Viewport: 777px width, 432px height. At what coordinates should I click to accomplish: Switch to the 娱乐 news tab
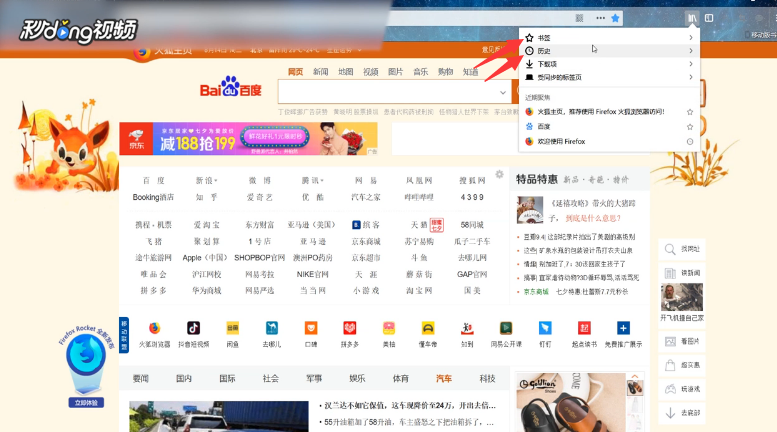click(x=357, y=378)
